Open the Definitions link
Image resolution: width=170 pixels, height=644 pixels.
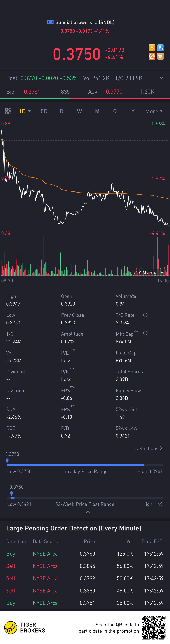(149, 448)
